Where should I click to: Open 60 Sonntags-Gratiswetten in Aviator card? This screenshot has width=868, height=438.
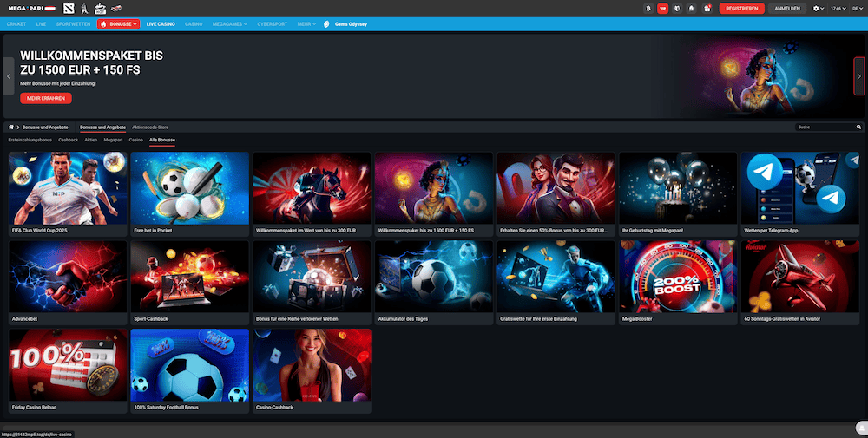pyautogui.click(x=800, y=283)
